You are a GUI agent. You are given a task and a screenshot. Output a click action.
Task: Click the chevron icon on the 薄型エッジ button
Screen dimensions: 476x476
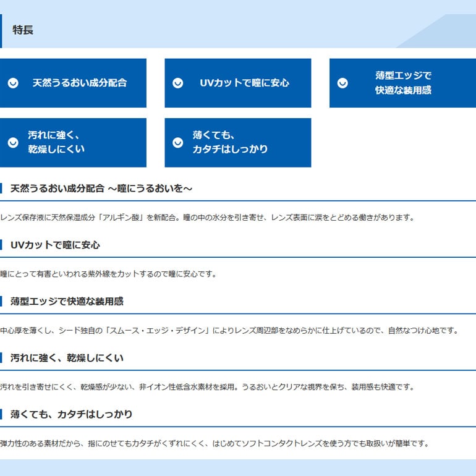point(342,83)
